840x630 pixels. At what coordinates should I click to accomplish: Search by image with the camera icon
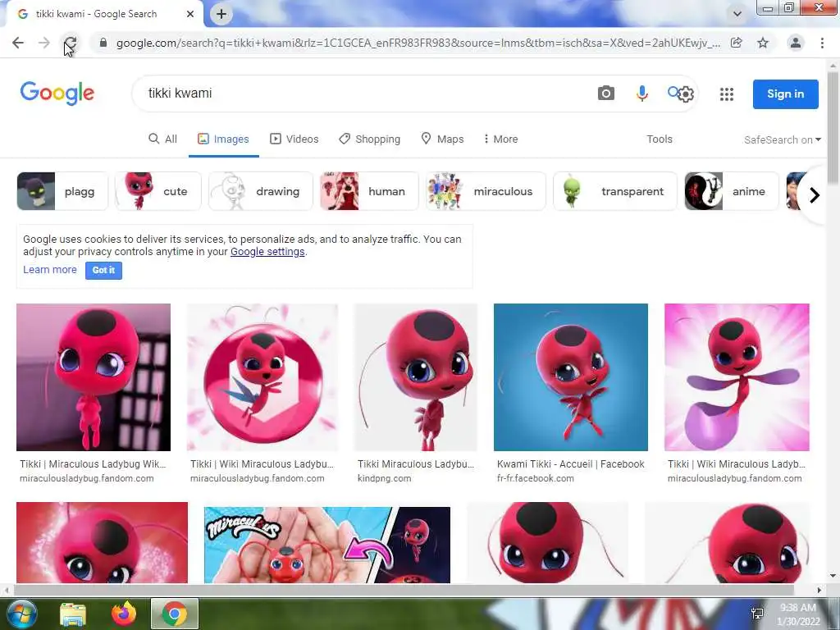(x=606, y=94)
